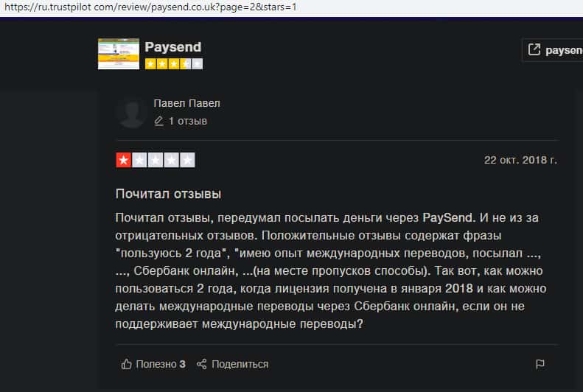Image resolution: width=583 pixels, height=392 pixels.
Task: Open reviewer Павел Павел profile avatar
Action: 131,112
